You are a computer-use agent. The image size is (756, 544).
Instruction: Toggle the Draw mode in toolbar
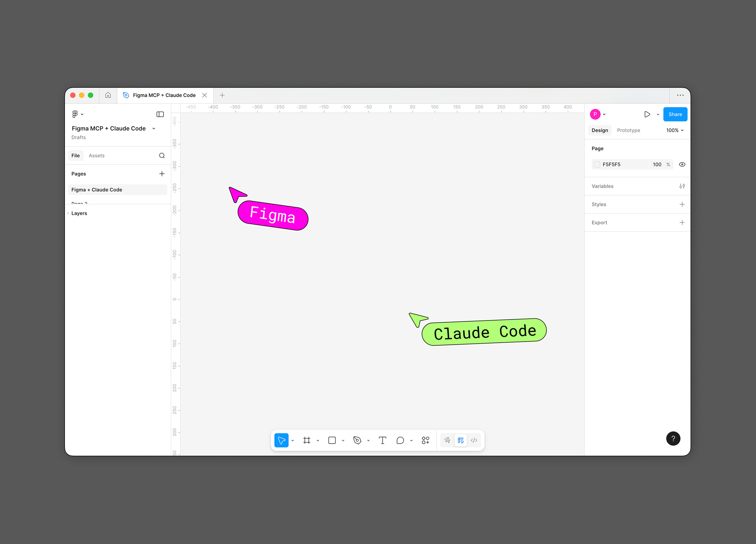pyautogui.click(x=447, y=440)
